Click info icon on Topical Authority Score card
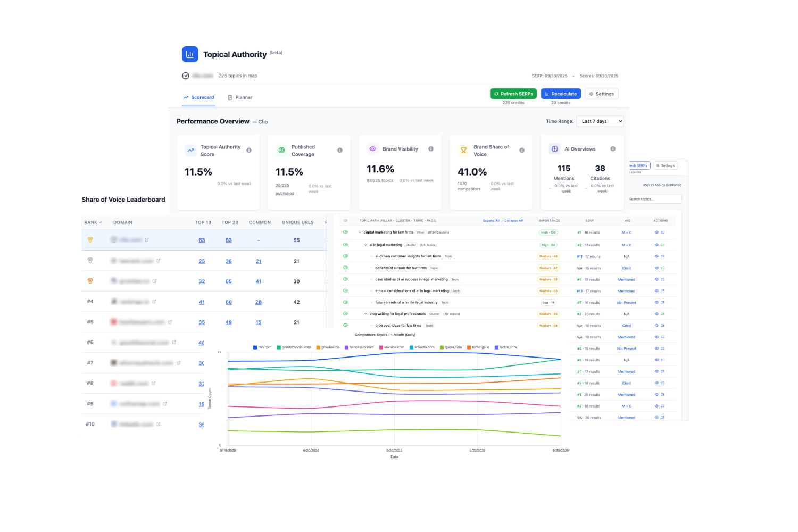The height and width of the screenshot is (532, 798). pos(249,150)
